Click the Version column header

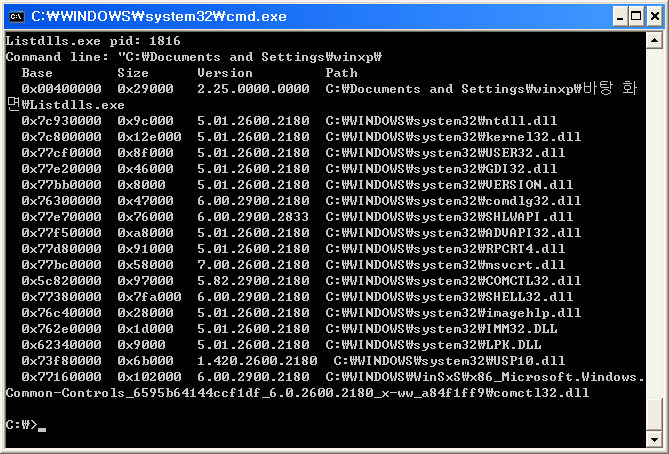225,73
